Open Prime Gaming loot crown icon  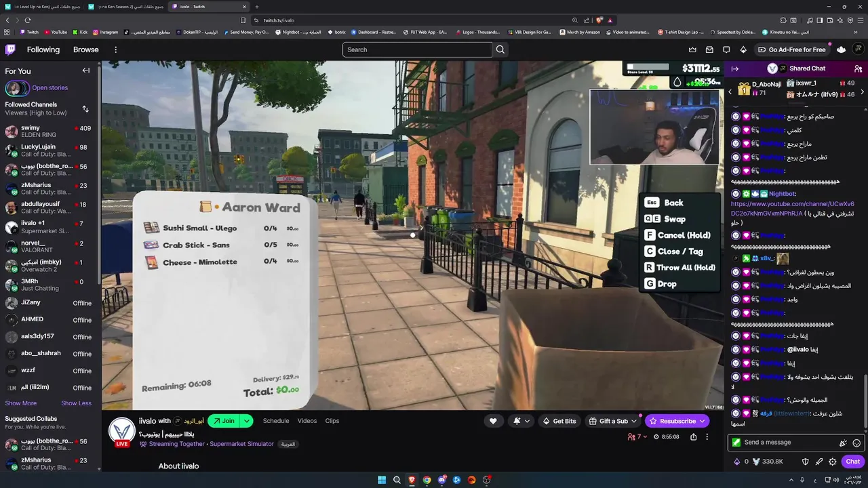point(692,49)
